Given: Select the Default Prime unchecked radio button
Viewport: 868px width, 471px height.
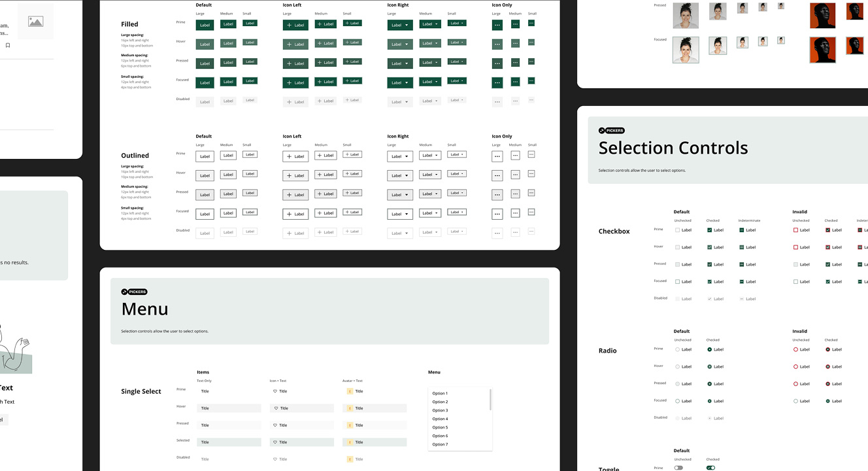Looking at the screenshot, I should (678, 349).
